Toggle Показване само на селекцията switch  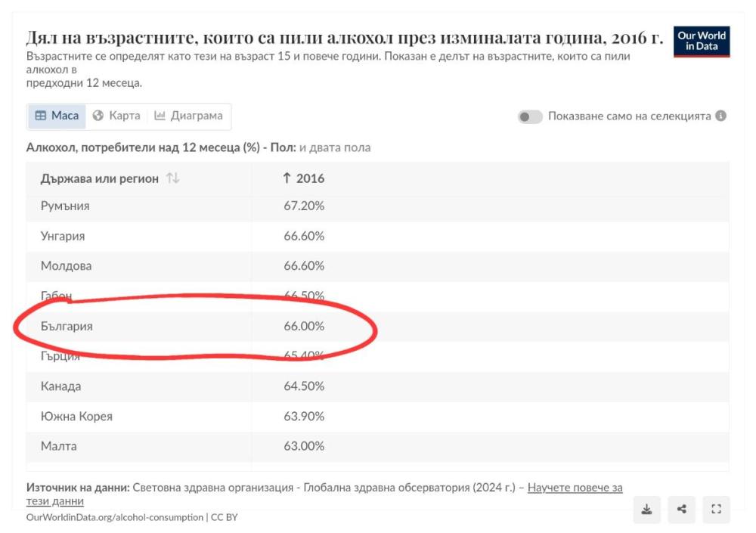coord(530,116)
